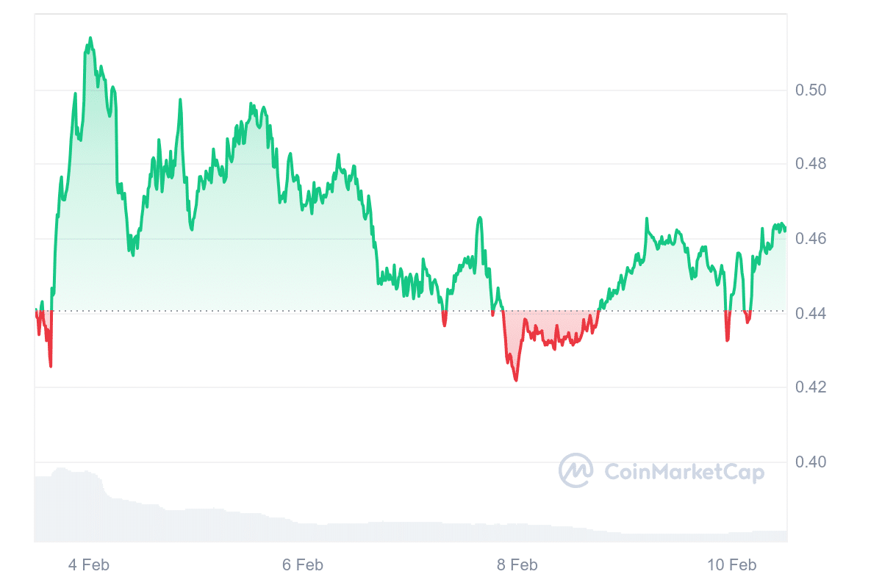
Task: Click the 0.40 price axis label
Action: pos(811,462)
